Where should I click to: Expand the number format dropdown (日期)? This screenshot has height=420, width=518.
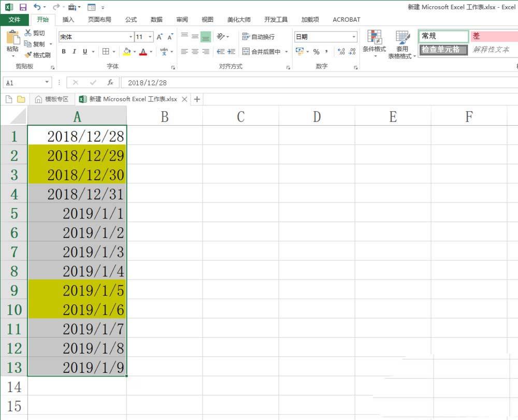coord(354,37)
